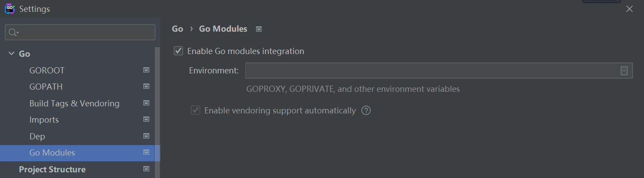Toggle Enable vendoring support automatically checkbox

[196, 110]
